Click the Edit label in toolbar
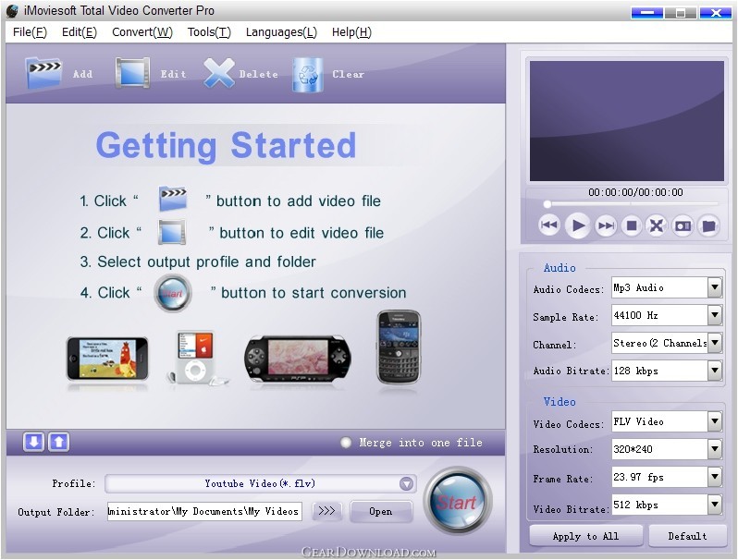Viewport: 738px width, 560px height. (x=173, y=74)
